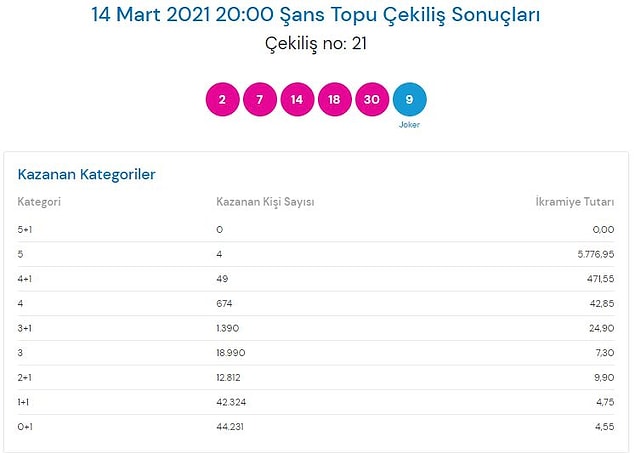The width and height of the screenshot is (635, 453).
Task: Click winner count 42.324 in 1+1 row
Action: pyautogui.click(x=231, y=402)
